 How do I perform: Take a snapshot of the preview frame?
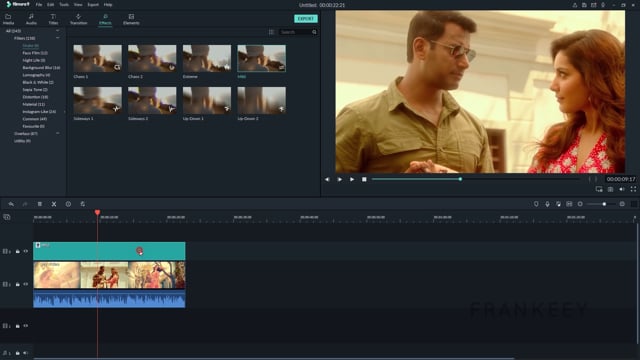tap(611, 189)
